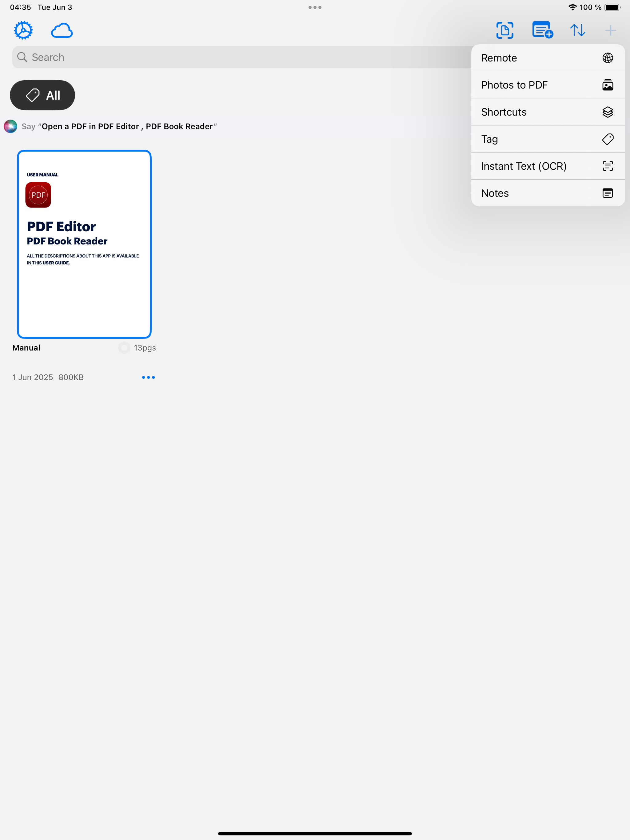630x840 pixels.
Task: Tap the battery status icon
Action: click(612, 7)
